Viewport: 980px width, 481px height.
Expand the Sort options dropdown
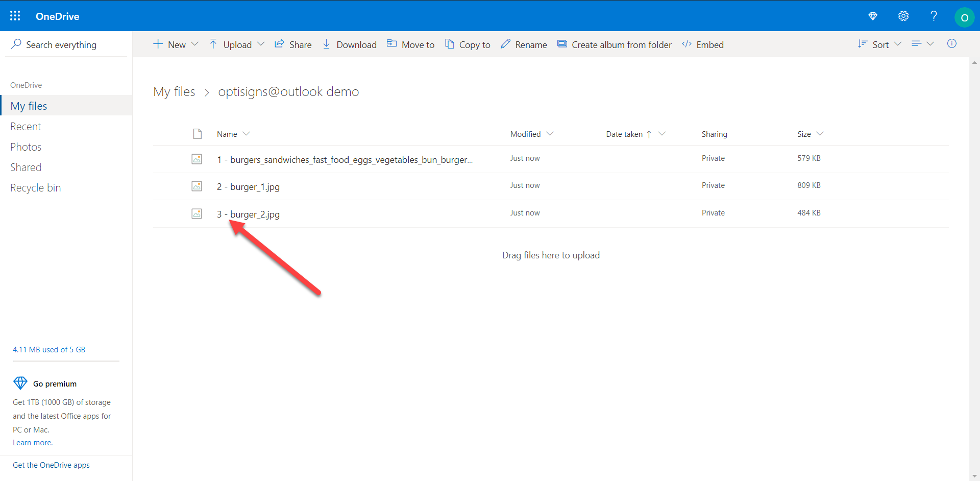point(879,44)
